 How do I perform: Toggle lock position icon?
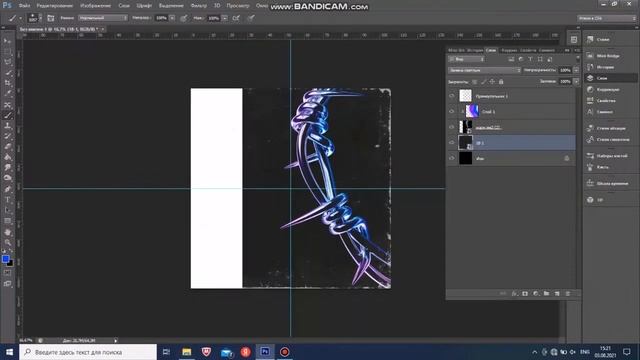[x=492, y=82]
